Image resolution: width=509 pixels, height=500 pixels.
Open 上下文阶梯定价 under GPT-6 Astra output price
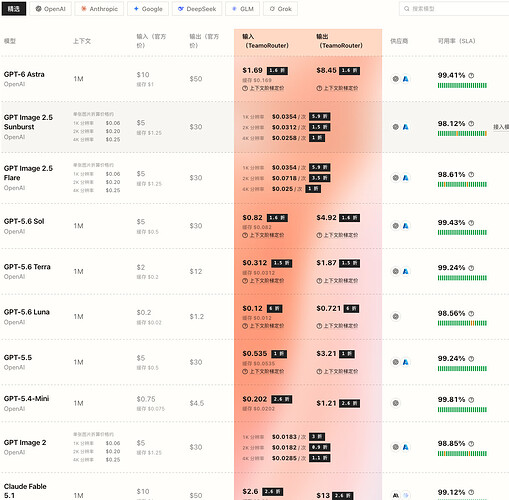(337, 88)
